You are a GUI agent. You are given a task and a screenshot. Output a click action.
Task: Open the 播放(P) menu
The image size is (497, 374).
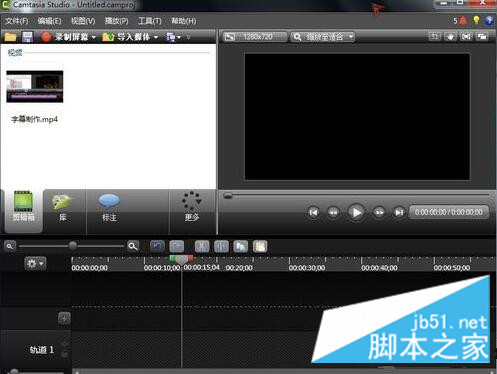tap(116, 21)
